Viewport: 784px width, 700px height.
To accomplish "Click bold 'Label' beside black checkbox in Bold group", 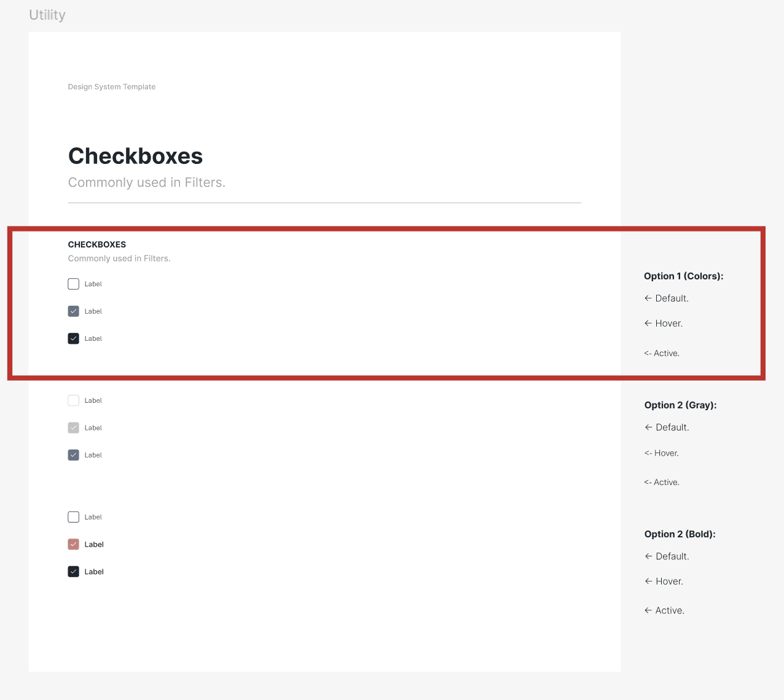I will (x=94, y=572).
